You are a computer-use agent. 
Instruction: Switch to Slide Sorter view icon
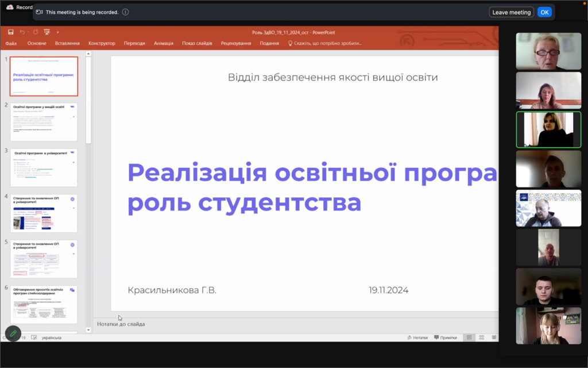[x=481, y=338]
